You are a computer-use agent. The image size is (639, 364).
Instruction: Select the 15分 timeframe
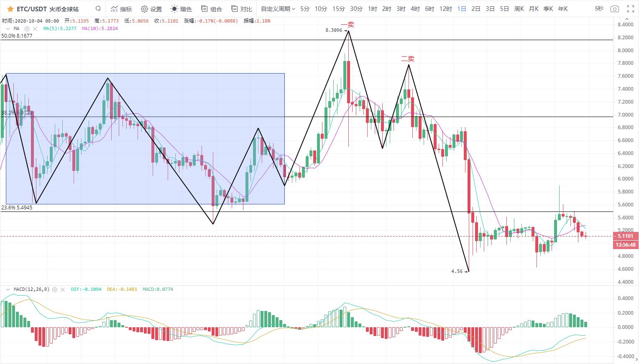[x=339, y=9]
